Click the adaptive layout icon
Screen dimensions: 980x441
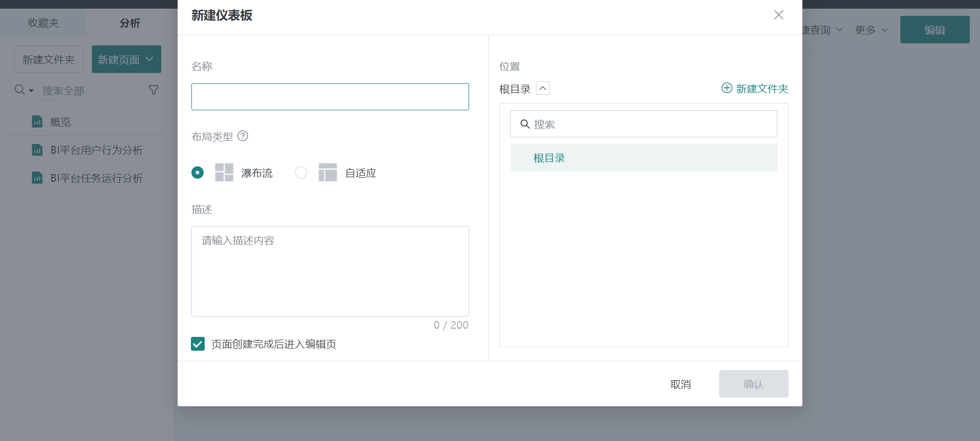click(328, 173)
